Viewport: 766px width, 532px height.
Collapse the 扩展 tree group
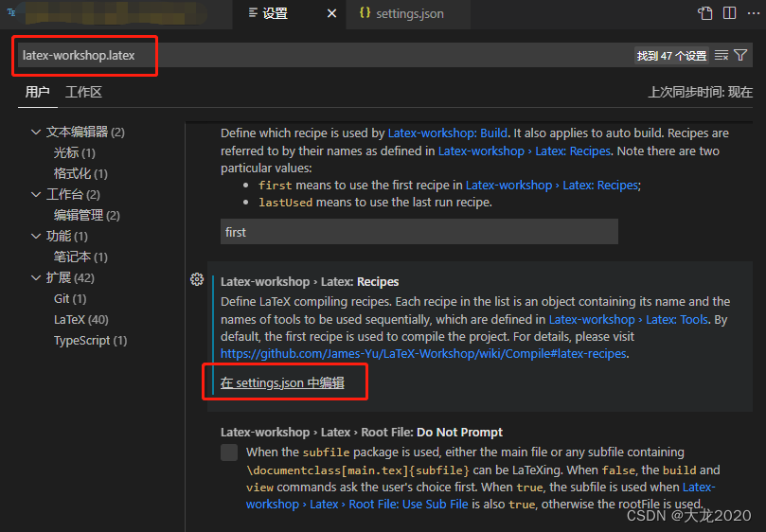click(36, 277)
